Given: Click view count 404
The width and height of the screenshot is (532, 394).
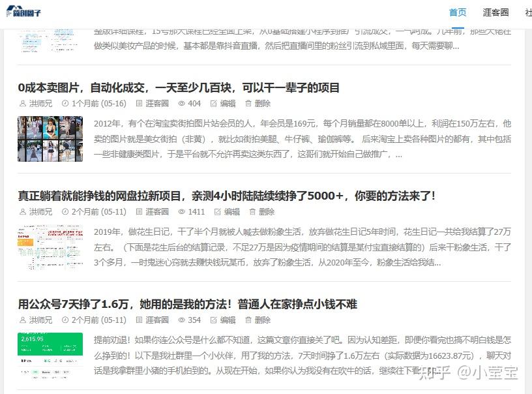Looking at the screenshot, I should pos(194,104).
